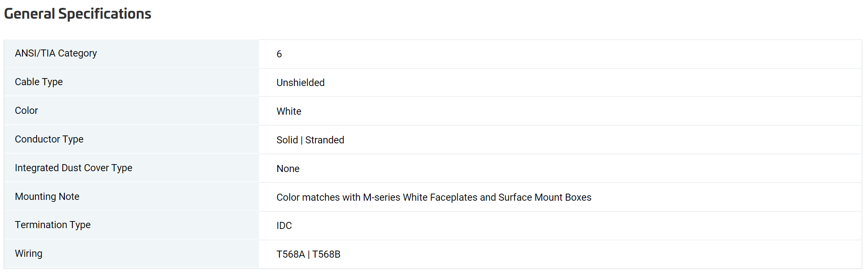This screenshot has width=868, height=273.
Task: Select the Wiring row label
Action: (29, 253)
